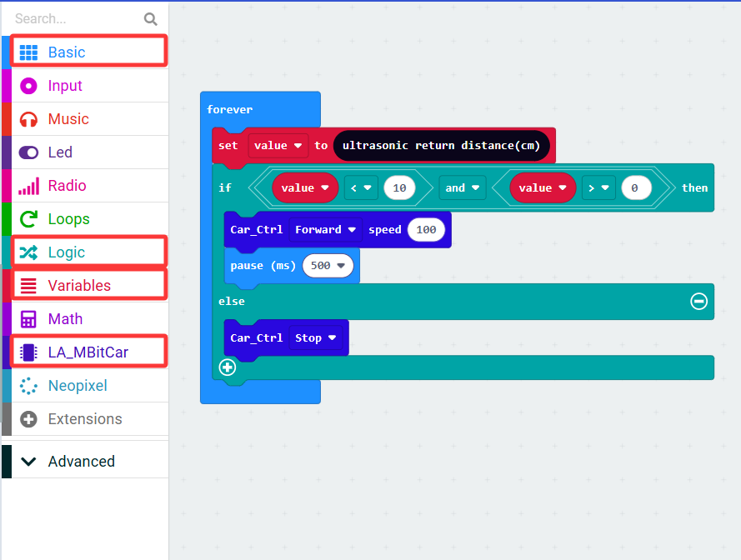Remove the else branch with minus icon

tap(698, 301)
